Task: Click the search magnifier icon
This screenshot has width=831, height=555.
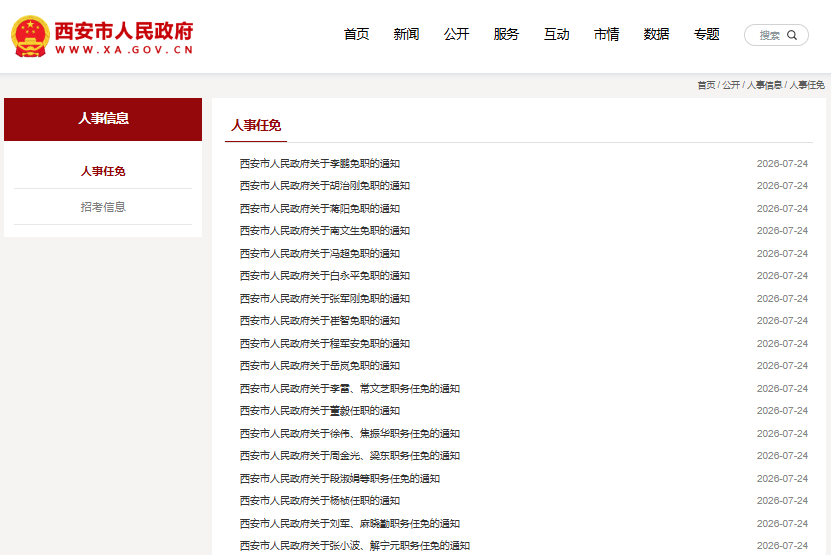Action: pyautogui.click(x=792, y=35)
